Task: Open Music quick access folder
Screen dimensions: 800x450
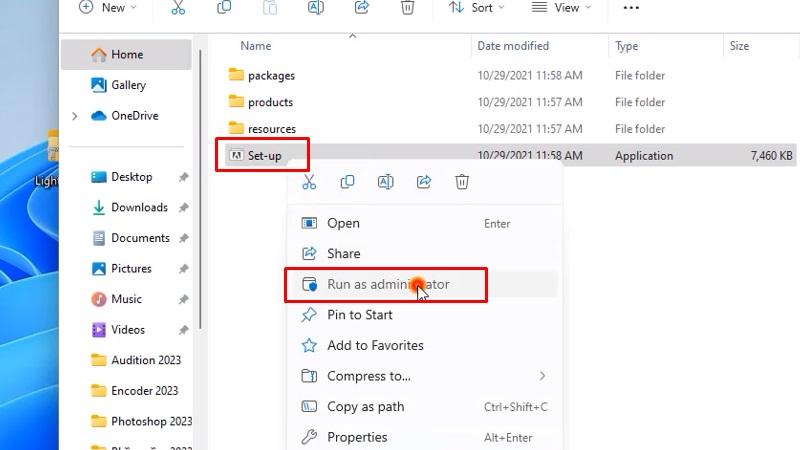Action: [126, 299]
